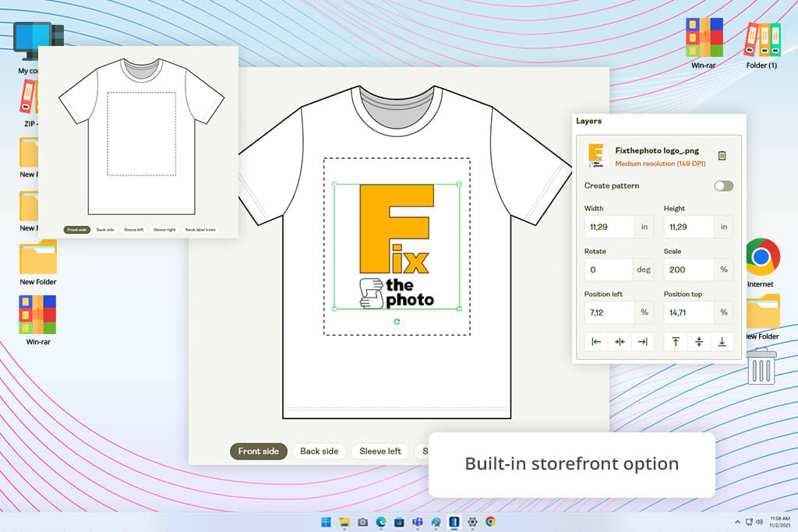The height and width of the screenshot is (532, 798).
Task: Click the Medium resolution (149 DPI) warning
Action: (660, 164)
